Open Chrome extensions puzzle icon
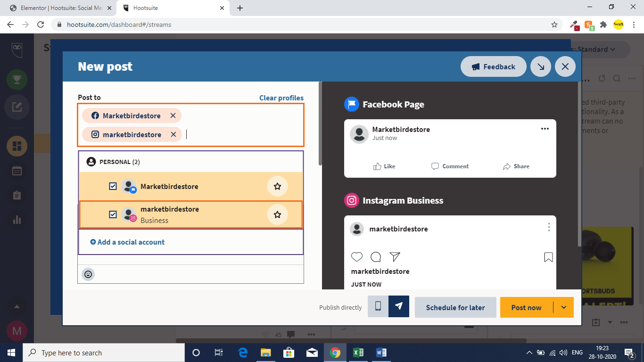This screenshot has width=644, height=362. point(603,25)
